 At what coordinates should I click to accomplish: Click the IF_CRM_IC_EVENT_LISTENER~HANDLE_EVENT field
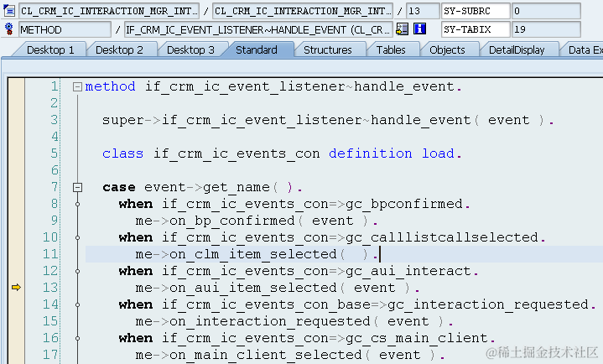pos(258,29)
